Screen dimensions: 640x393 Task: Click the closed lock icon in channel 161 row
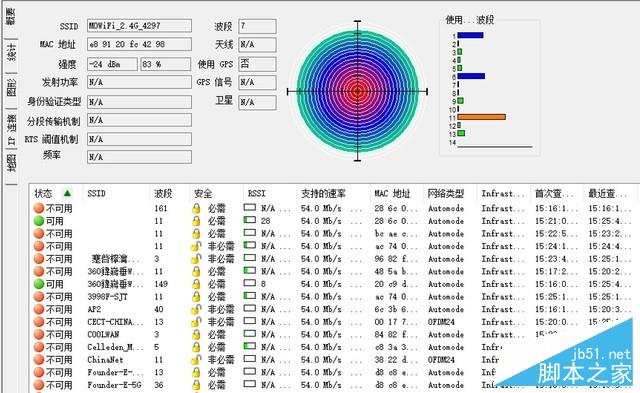196,209
